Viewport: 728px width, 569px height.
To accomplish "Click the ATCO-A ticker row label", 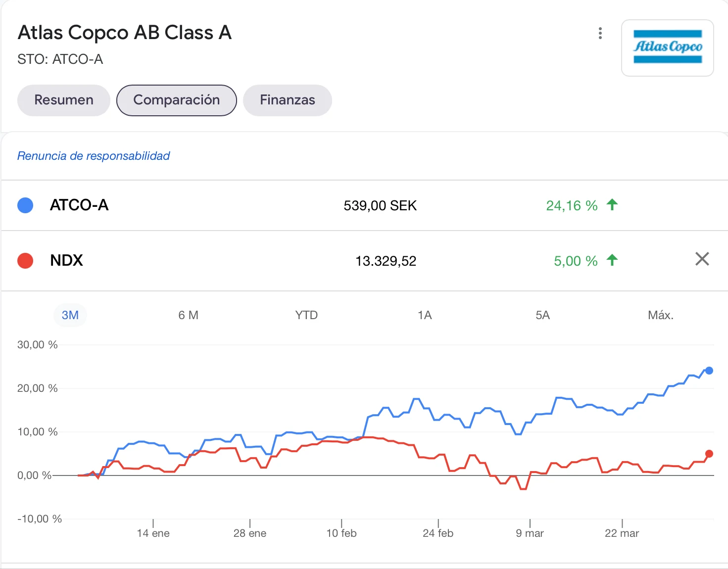I will 79,205.
